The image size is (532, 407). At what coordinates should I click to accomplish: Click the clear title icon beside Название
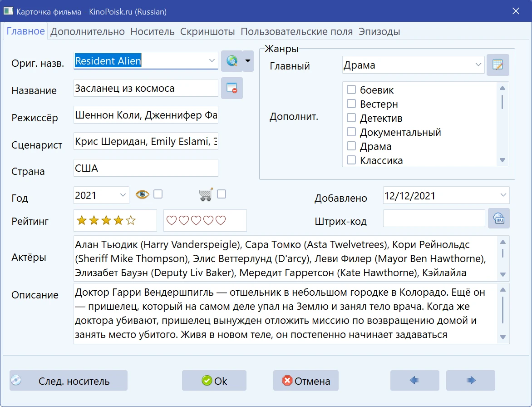click(232, 88)
